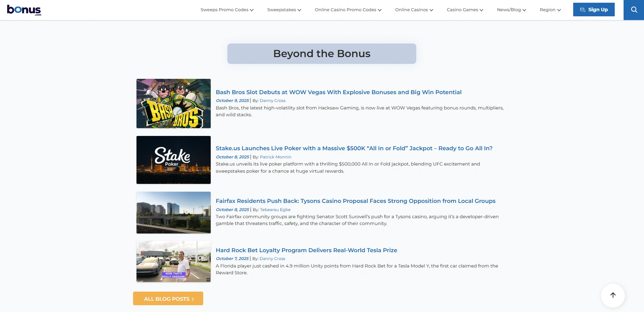The height and width of the screenshot is (312, 644).
Task: Open the Online Casino Promo Codes dropdown
Action: (x=348, y=10)
